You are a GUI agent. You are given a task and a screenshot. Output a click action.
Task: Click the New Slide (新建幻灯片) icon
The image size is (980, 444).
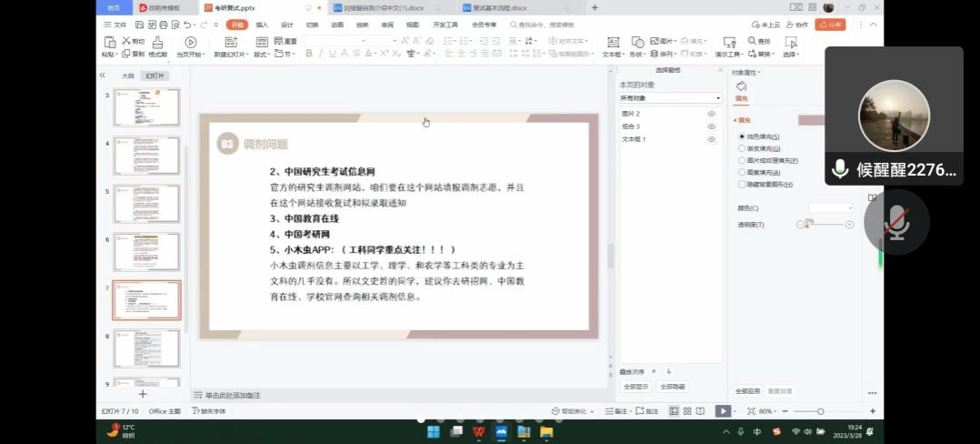tap(231, 43)
